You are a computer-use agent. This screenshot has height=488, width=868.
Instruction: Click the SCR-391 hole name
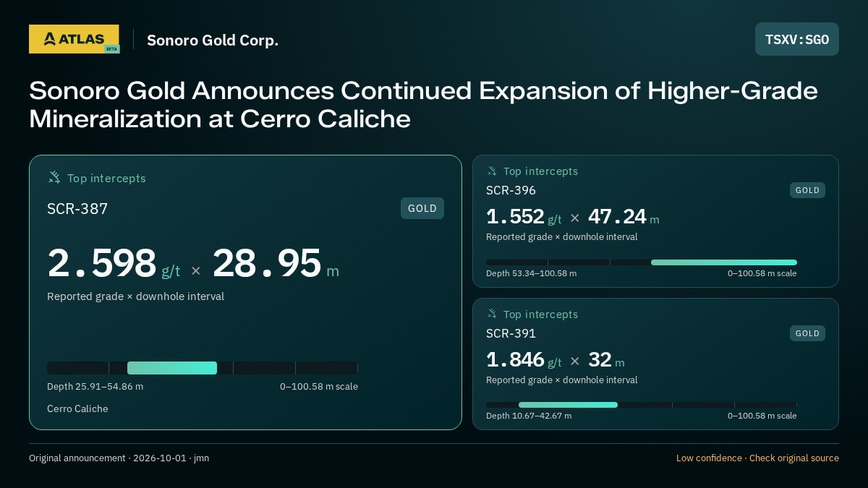511,333
